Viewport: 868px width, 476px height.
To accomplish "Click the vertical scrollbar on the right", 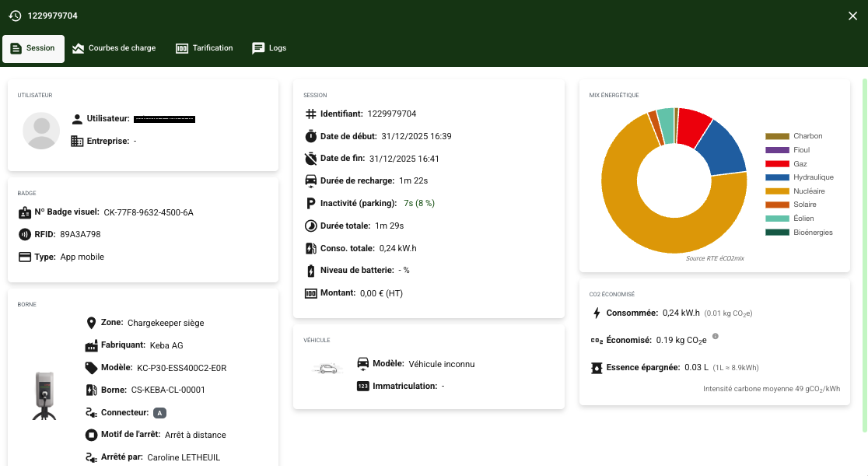I will pyautogui.click(x=864, y=257).
